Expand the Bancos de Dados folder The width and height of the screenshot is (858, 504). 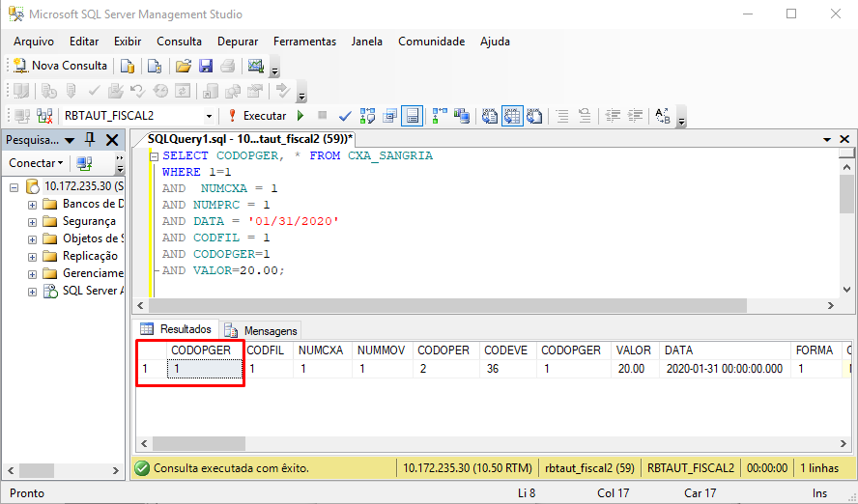(32, 205)
